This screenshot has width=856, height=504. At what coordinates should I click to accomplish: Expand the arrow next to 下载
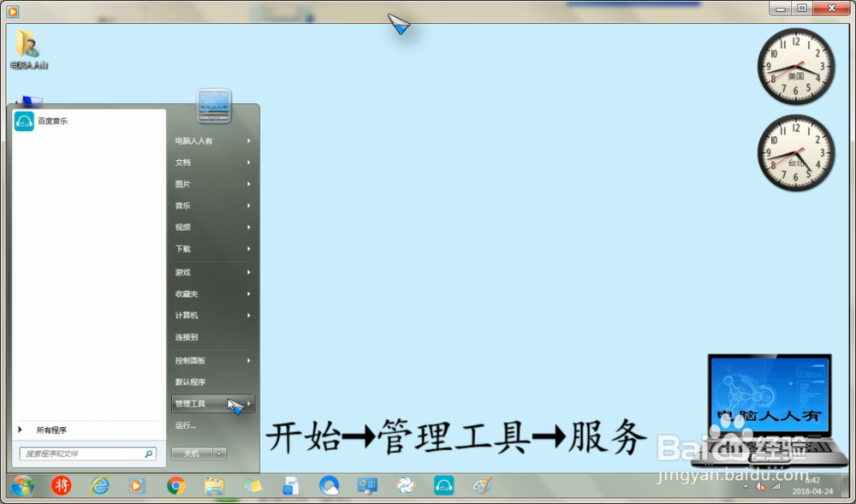(249, 249)
